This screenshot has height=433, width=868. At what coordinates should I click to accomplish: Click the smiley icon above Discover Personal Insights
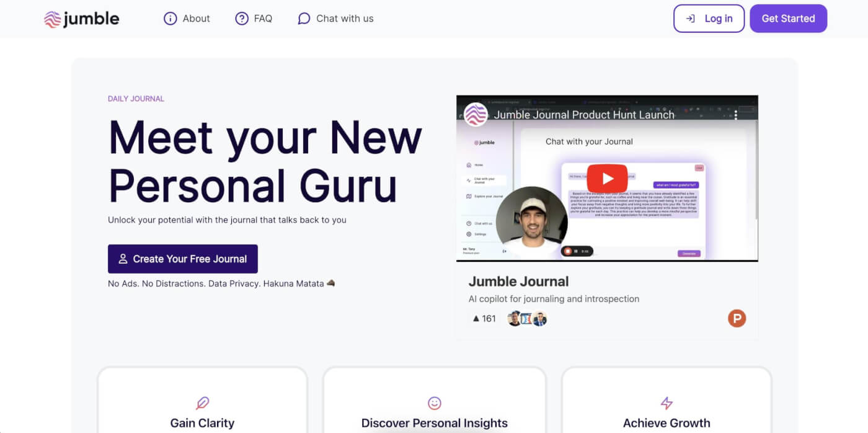[x=435, y=403]
